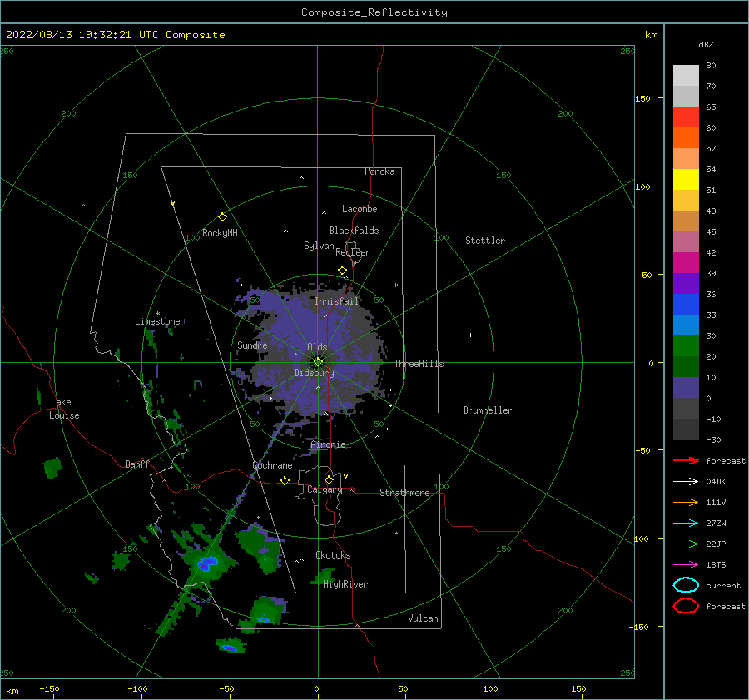Select the cyan 27ZW arrow icon

point(686,524)
